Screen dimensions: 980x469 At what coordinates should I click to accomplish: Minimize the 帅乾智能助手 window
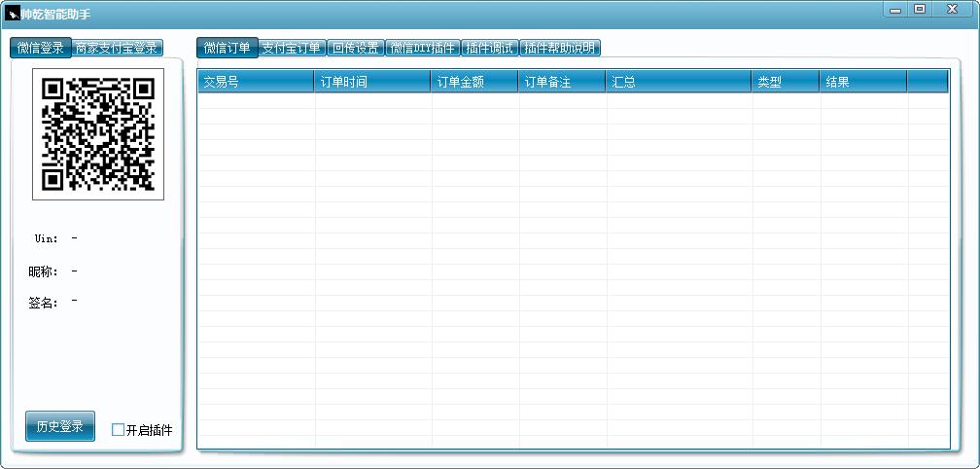point(895,10)
